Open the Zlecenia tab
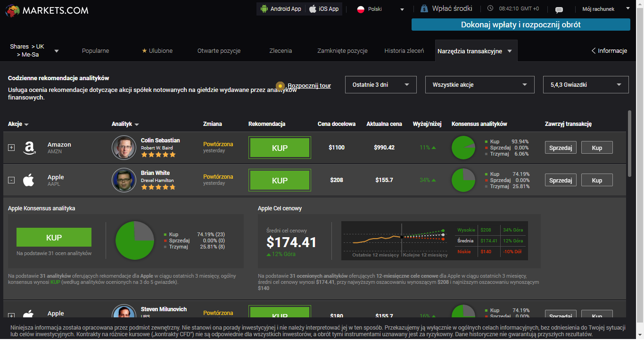644x348 pixels. (281, 50)
